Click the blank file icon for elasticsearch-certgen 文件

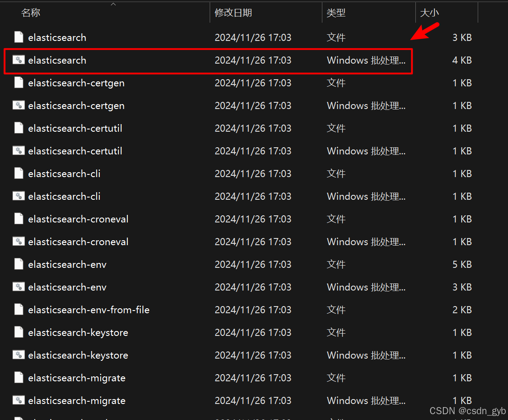[x=19, y=83]
